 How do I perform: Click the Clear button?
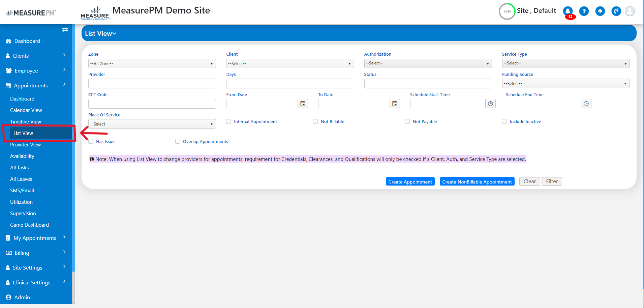(529, 181)
